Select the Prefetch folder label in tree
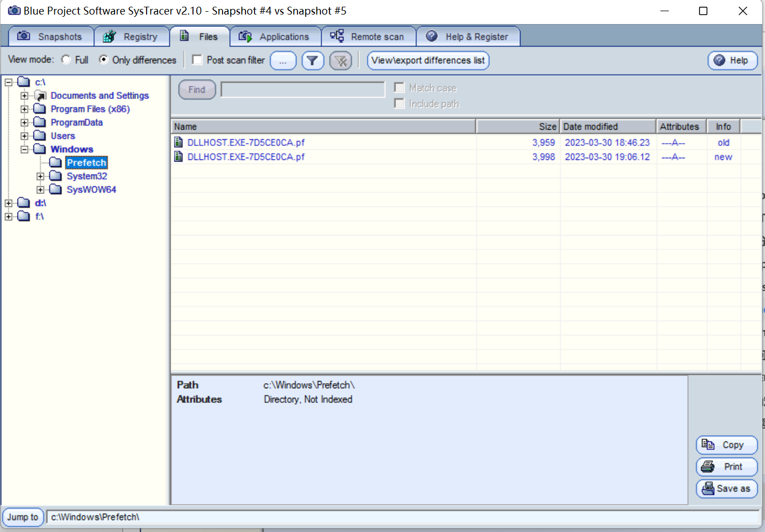Viewport: 765px width, 532px height. pos(87,163)
